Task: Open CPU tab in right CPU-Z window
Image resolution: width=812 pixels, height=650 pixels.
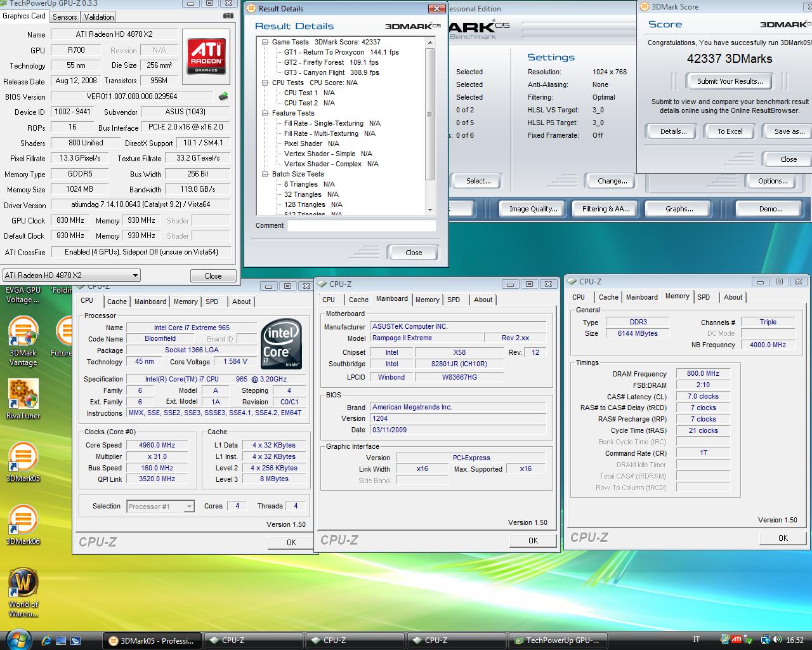Action: tap(579, 297)
